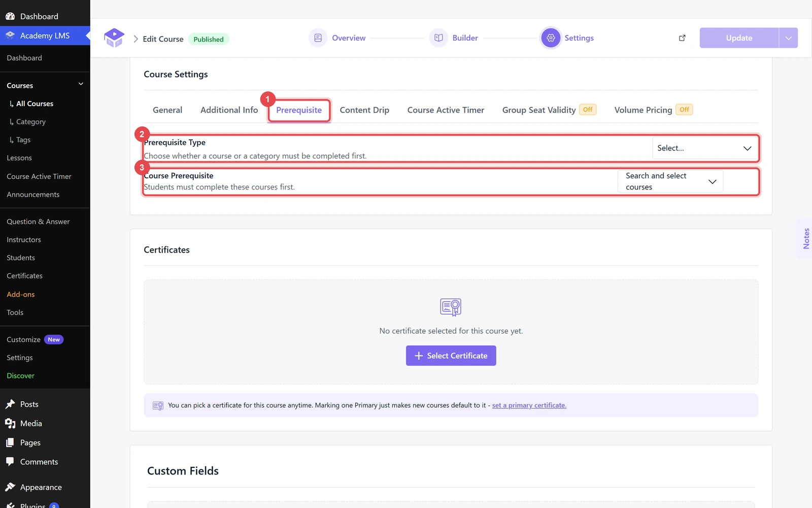This screenshot has width=812, height=508.
Task: Click the Posts pushpin icon
Action: pyautogui.click(x=10, y=404)
